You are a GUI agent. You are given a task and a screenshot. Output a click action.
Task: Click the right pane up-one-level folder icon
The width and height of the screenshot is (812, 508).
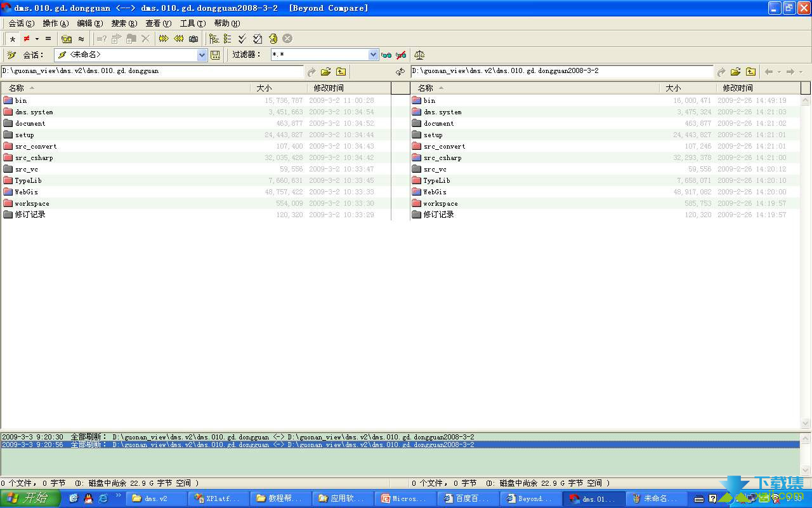751,72
